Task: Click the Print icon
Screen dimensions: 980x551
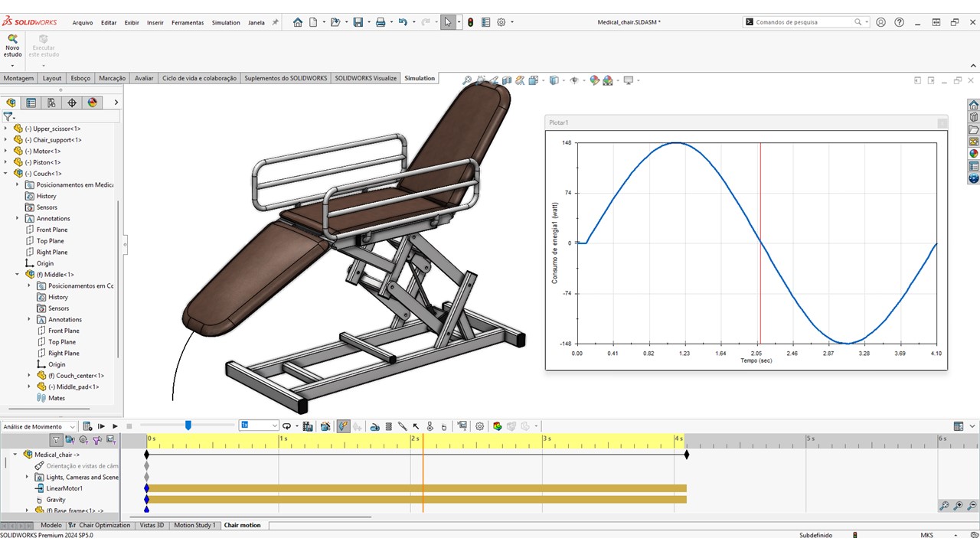Action: (381, 22)
